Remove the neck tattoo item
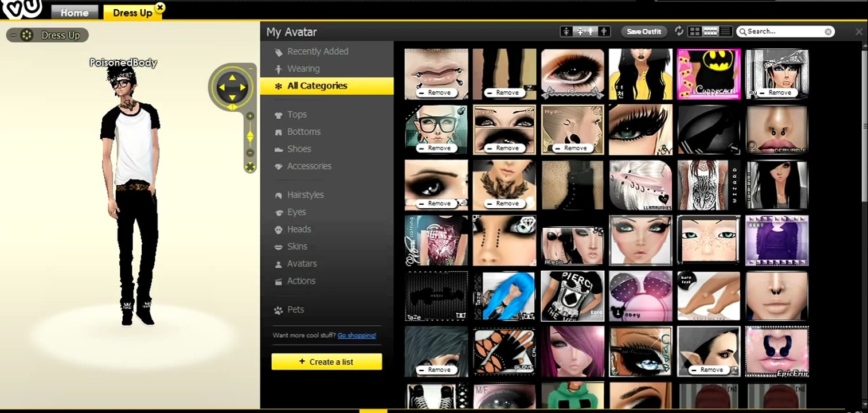 [x=503, y=203]
